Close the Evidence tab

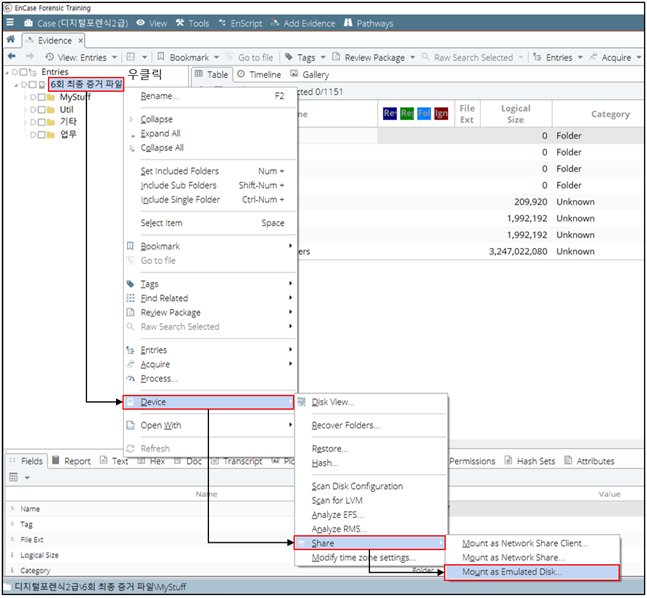click(x=80, y=40)
